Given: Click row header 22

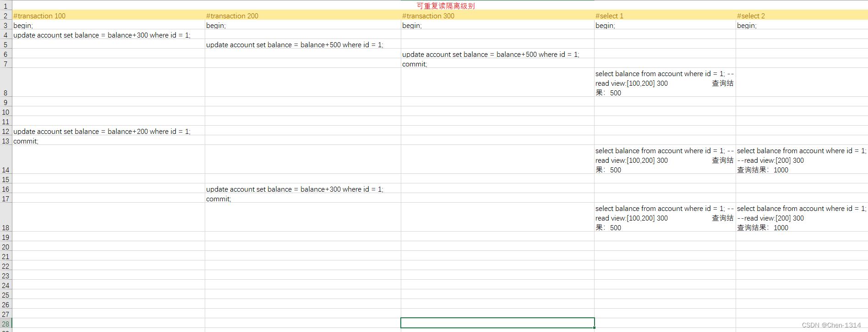Looking at the screenshot, I should (x=5, y=266).
